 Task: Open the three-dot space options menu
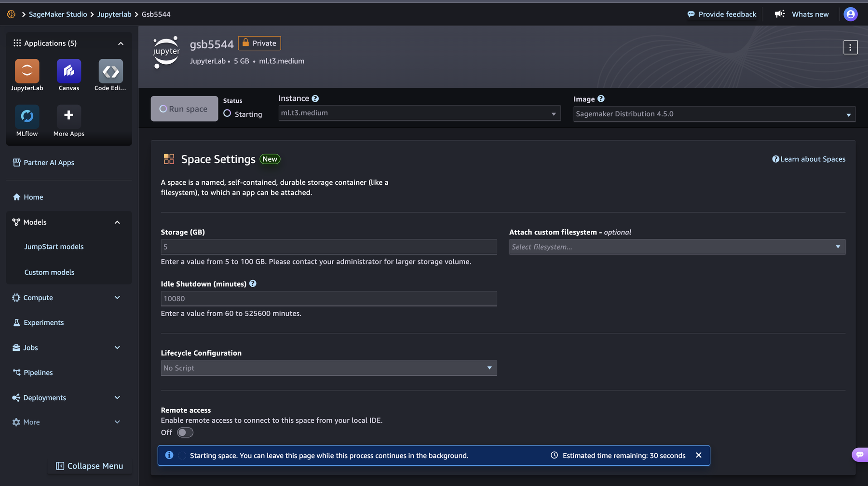[x=850, y=47]
